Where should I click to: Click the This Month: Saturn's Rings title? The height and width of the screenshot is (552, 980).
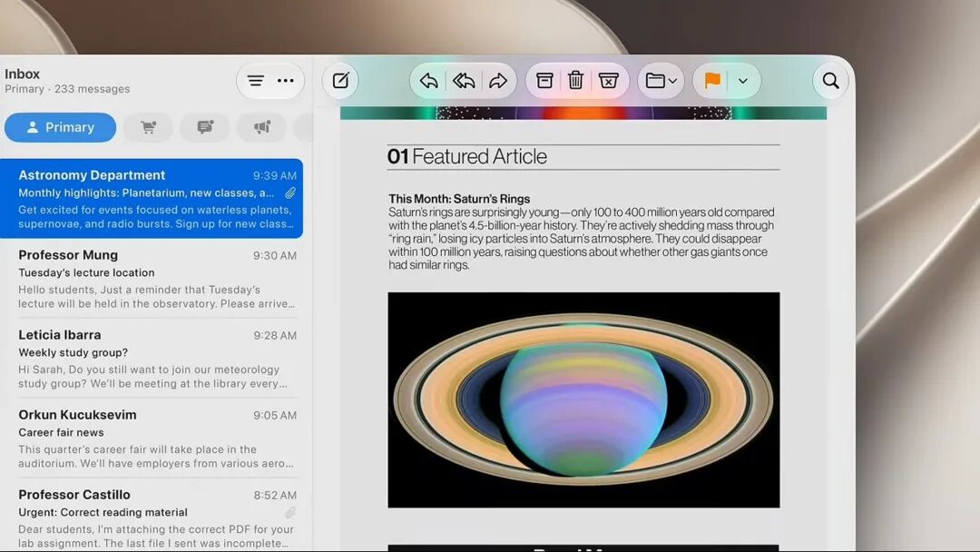(459, 199)
